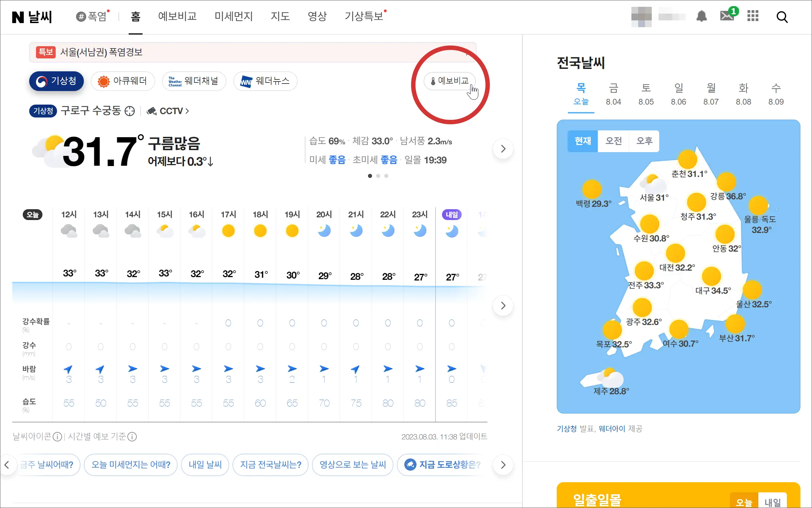Open the CCTV camera link

pyautogui.click(x=168, y=111)
